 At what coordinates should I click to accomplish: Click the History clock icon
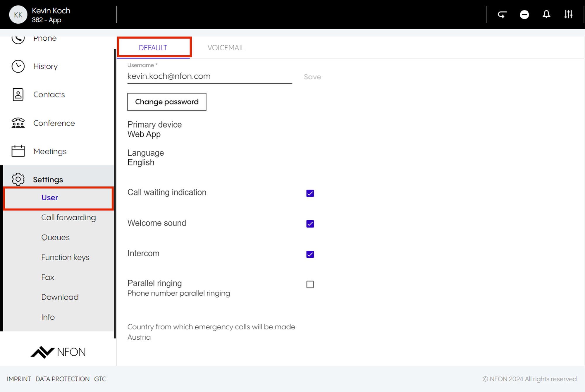(18, 66)
